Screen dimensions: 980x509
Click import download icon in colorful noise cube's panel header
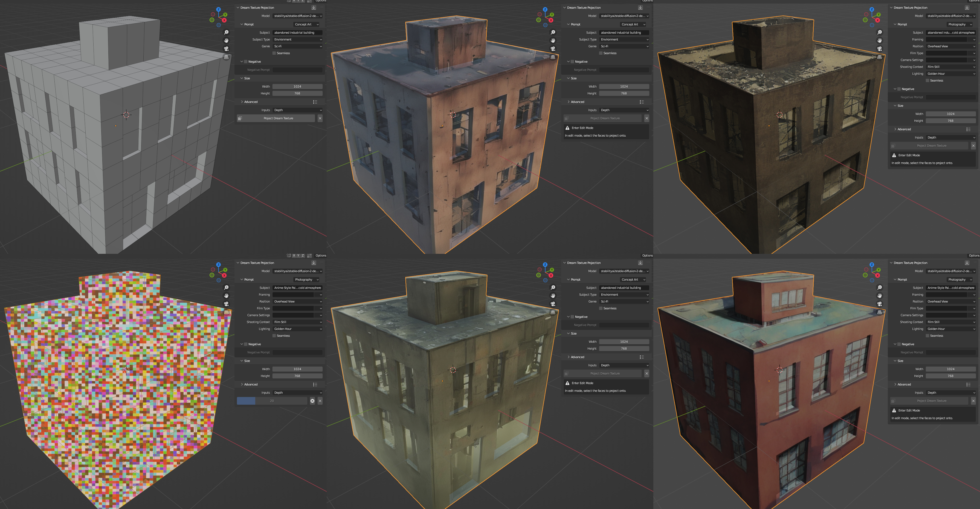pyautogui.click(x=314, y=263)
